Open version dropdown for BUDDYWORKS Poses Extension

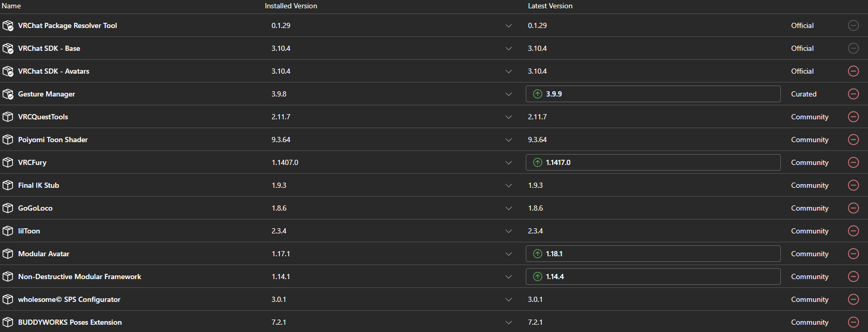pos(509,323)
